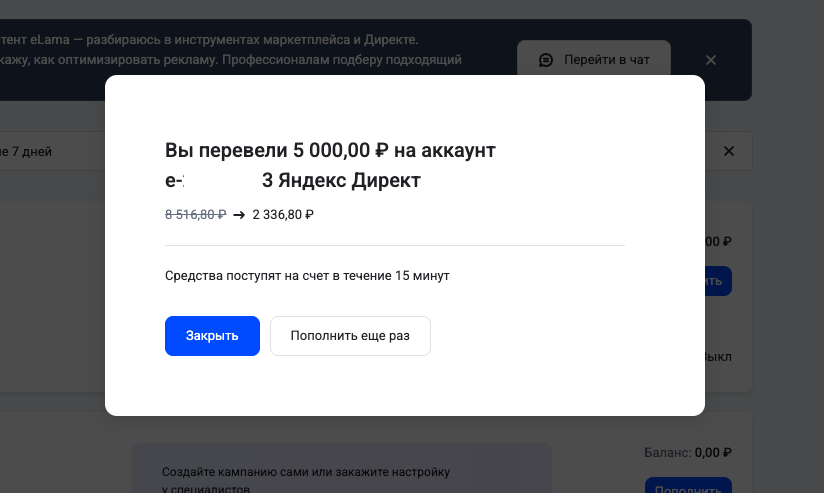Click the chat bubble icon in the banner
The image size is (824, 493).
click(x=546, y=60)
